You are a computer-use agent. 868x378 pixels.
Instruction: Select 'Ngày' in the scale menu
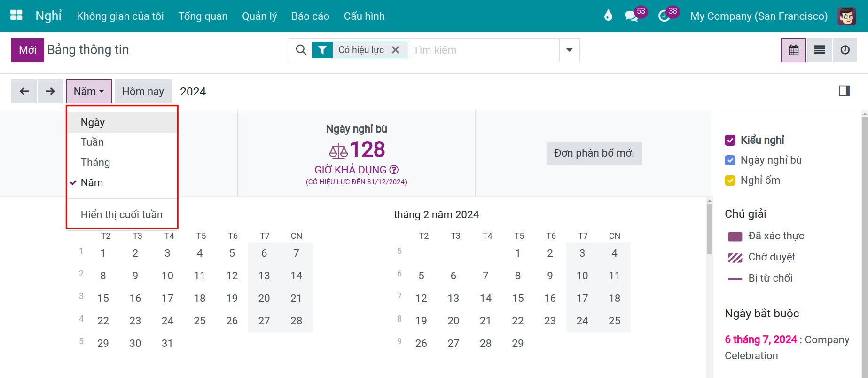122,122
